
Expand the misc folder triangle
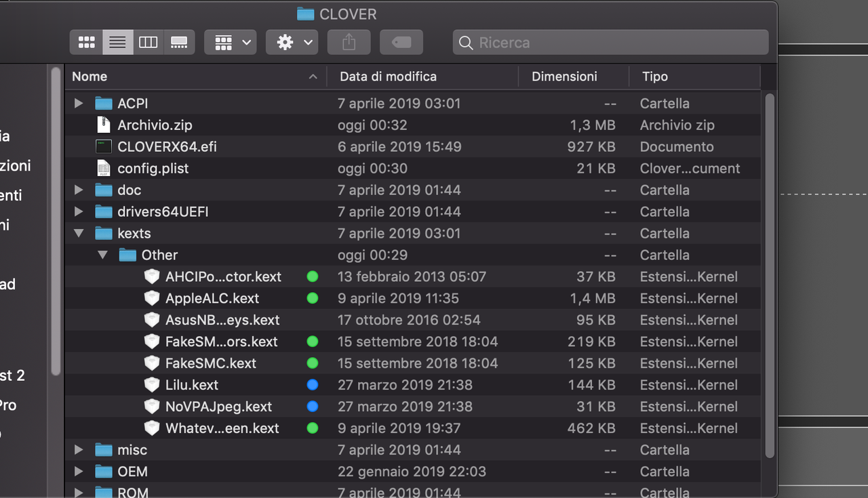click(x=79, y=450)
